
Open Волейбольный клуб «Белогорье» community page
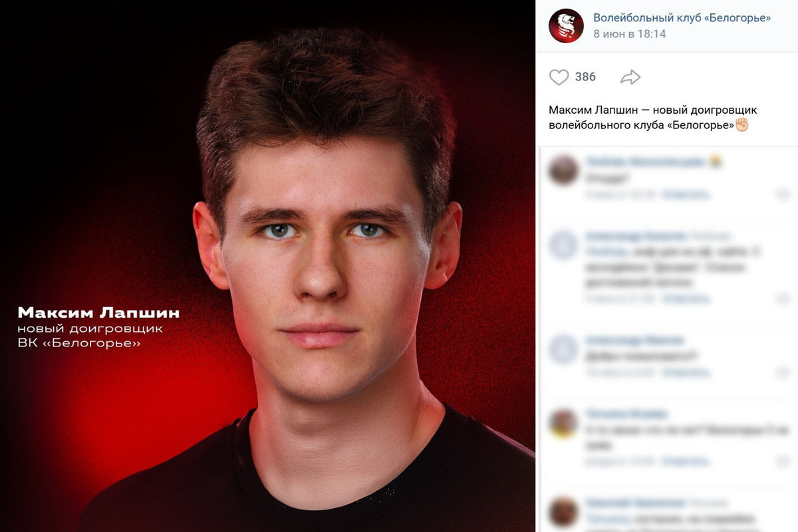pyautogui.click(x=682, y=18)
